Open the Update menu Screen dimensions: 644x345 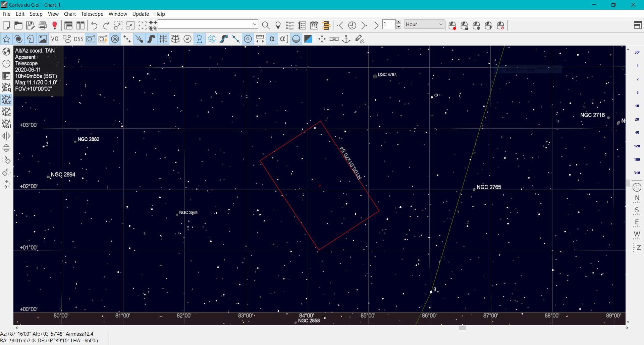[141, 14]
